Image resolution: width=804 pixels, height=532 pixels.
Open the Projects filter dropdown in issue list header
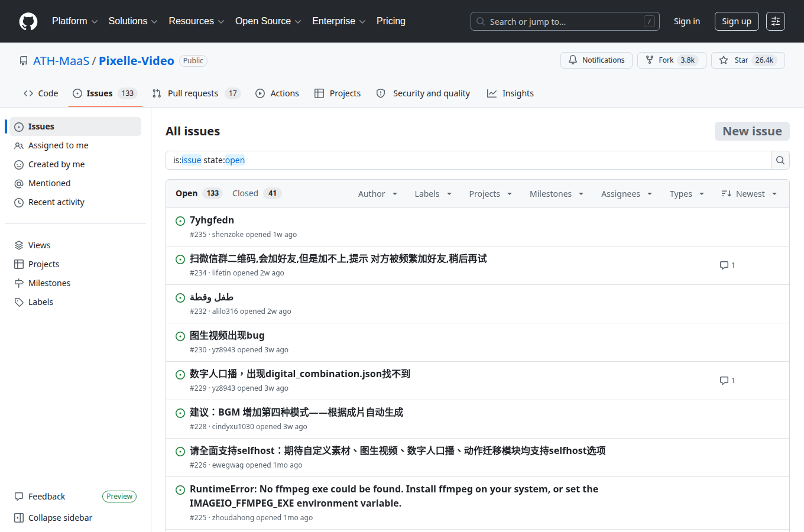[x=491, y=194]
